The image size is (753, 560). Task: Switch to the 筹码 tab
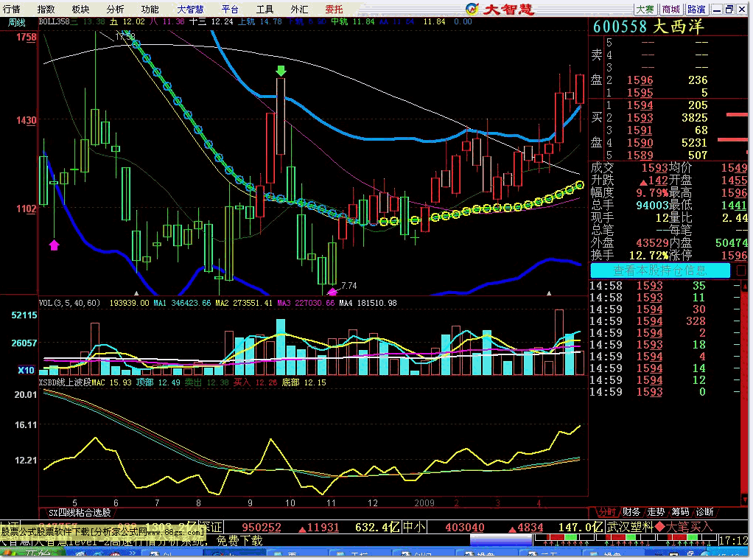680,512
